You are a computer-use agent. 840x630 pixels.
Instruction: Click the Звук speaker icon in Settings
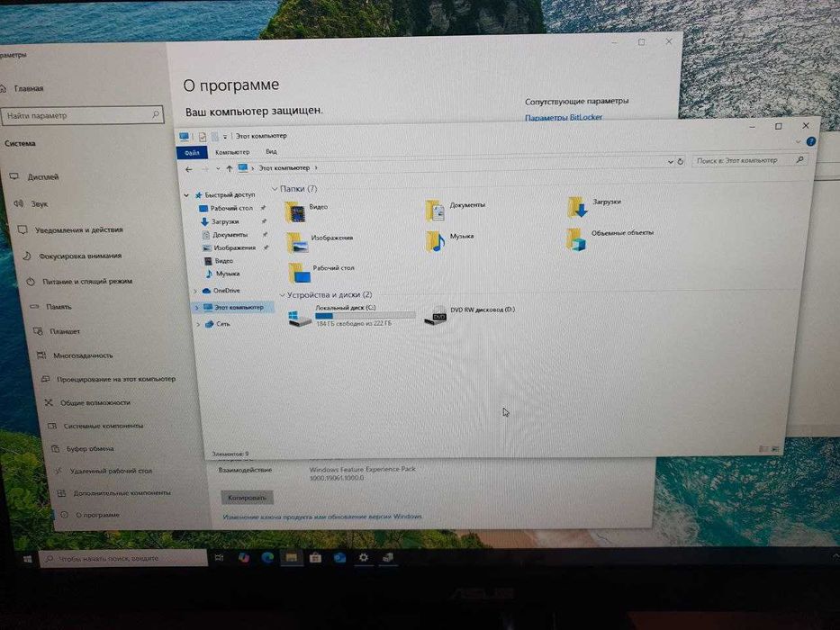pos(19,203)
